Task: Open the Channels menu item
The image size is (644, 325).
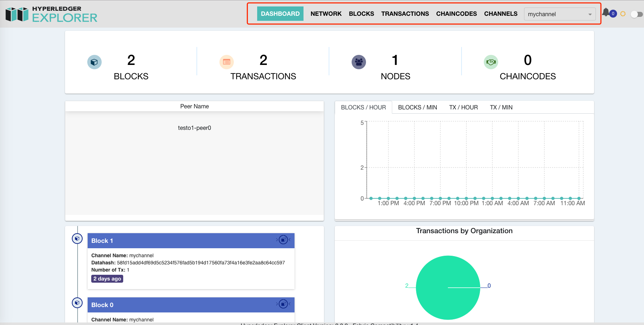Action: point(501,14)
